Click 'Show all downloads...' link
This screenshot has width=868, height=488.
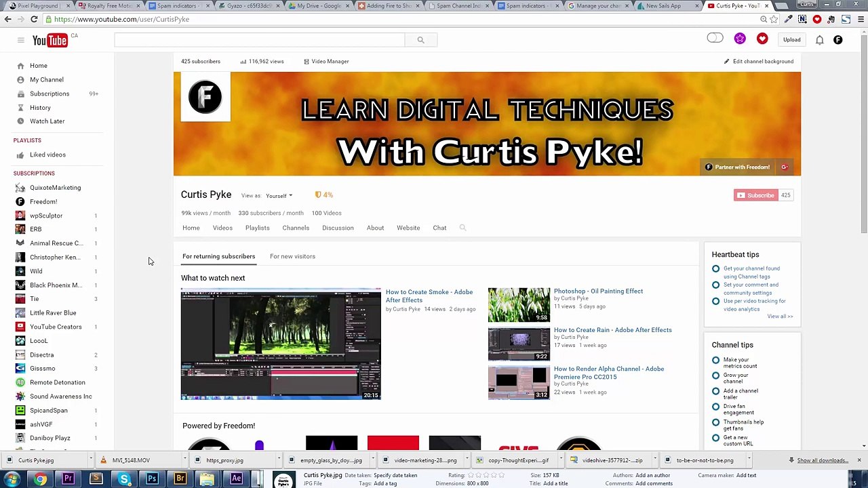[823, 461]
